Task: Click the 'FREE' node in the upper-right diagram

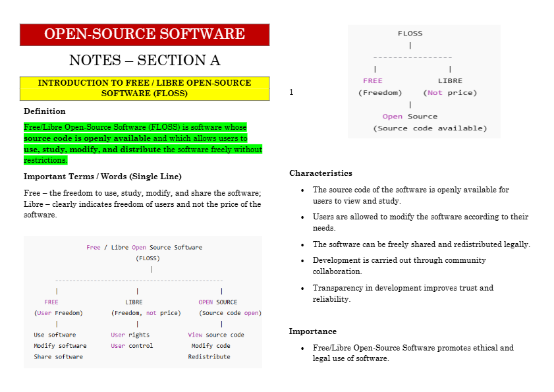Action: pyautogui.click(x=372, y=81)
